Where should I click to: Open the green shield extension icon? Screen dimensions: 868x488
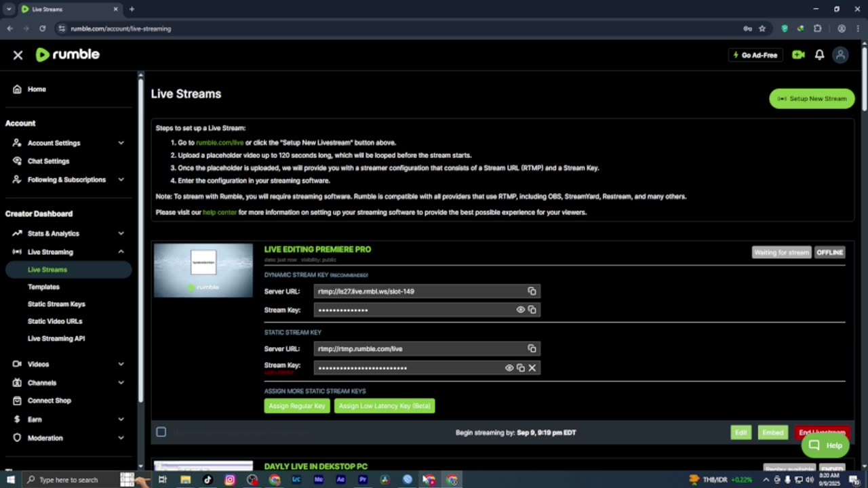[785, 28]
